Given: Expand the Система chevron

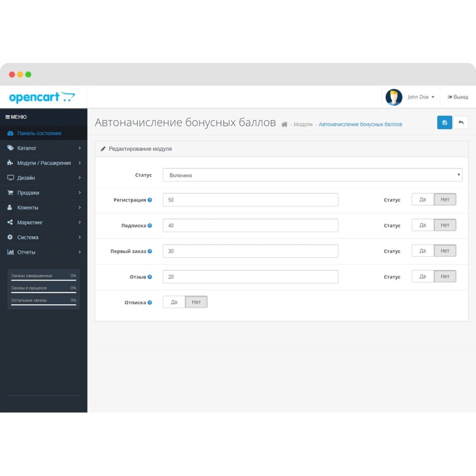Looking at the screenshot, I should coord(79,237).
